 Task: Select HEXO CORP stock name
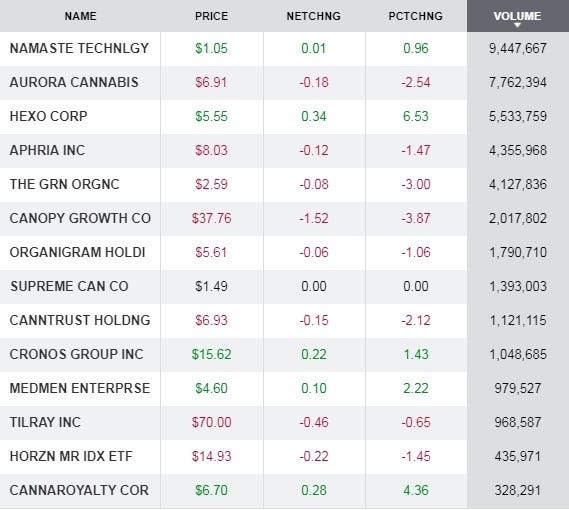pyautogui.click(x=49, y=116)
